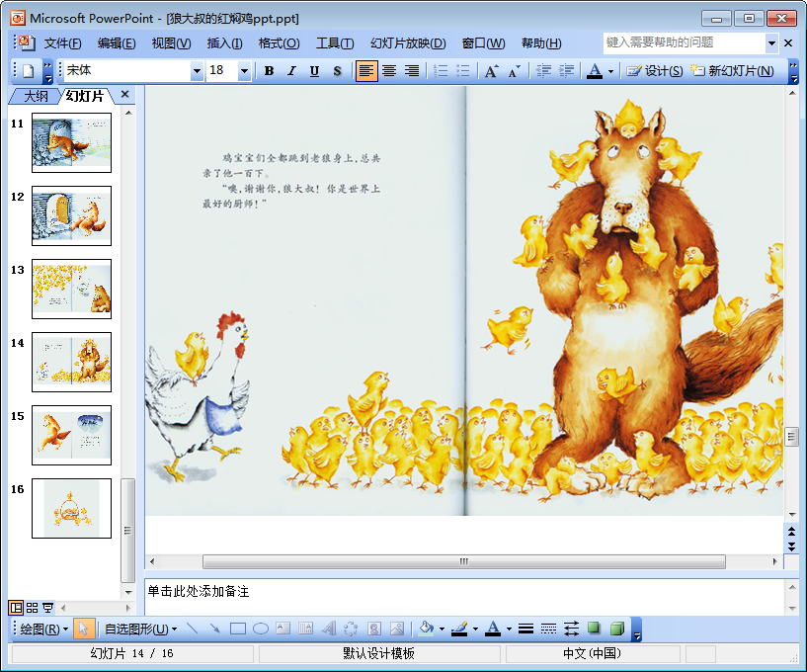
Task: Select slide 11 thumbnail
Action: (x=71, y=142)
